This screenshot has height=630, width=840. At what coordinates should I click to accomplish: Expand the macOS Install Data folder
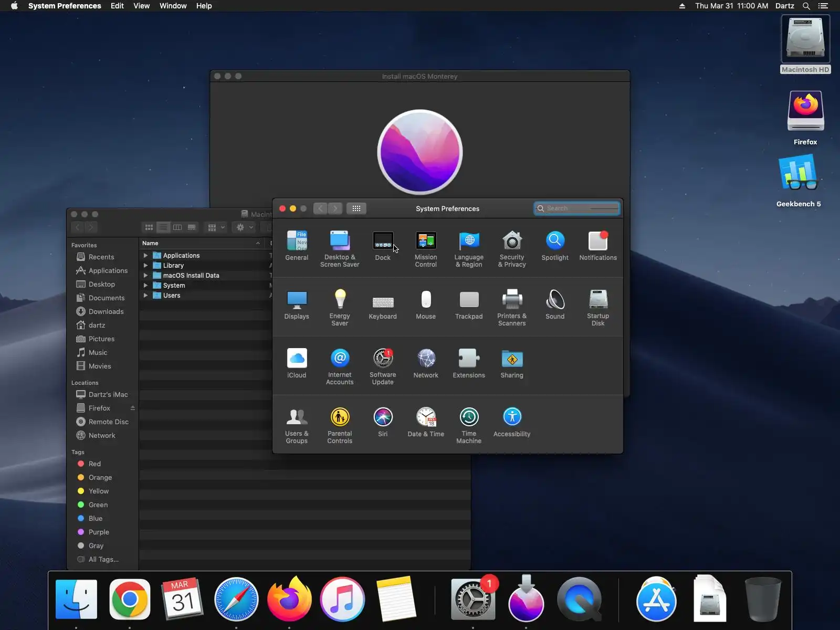[x=145, y=275]
